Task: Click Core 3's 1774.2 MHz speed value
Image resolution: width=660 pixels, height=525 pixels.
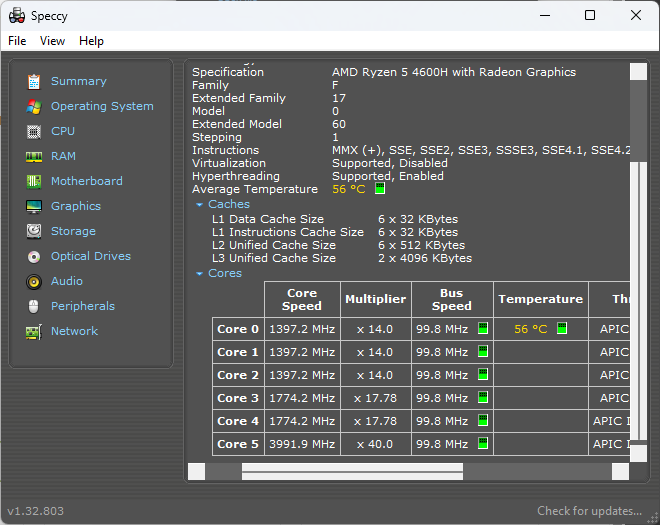Action: (x=302, y=398)
